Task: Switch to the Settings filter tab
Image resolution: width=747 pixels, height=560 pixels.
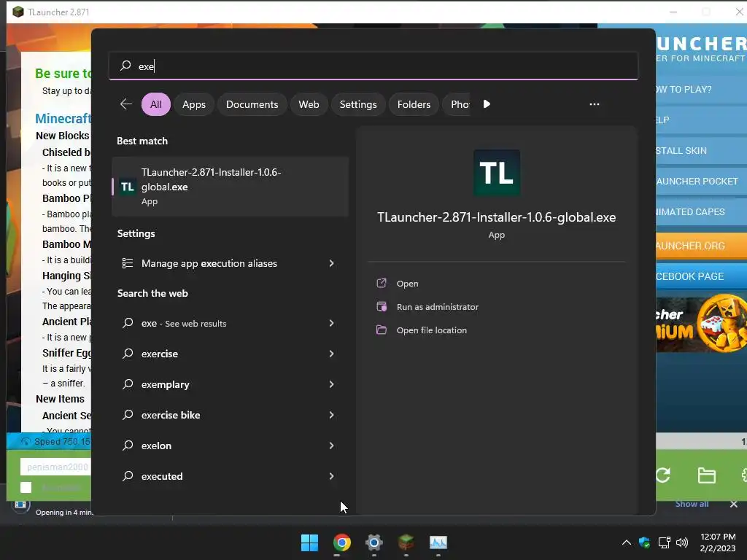Action: (x=358, y=104)
